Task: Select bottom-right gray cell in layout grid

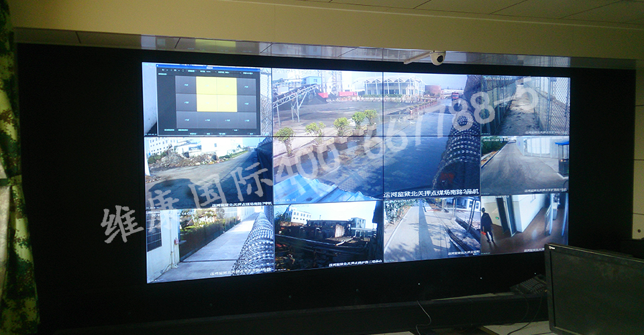Action: tap(248, 119)
